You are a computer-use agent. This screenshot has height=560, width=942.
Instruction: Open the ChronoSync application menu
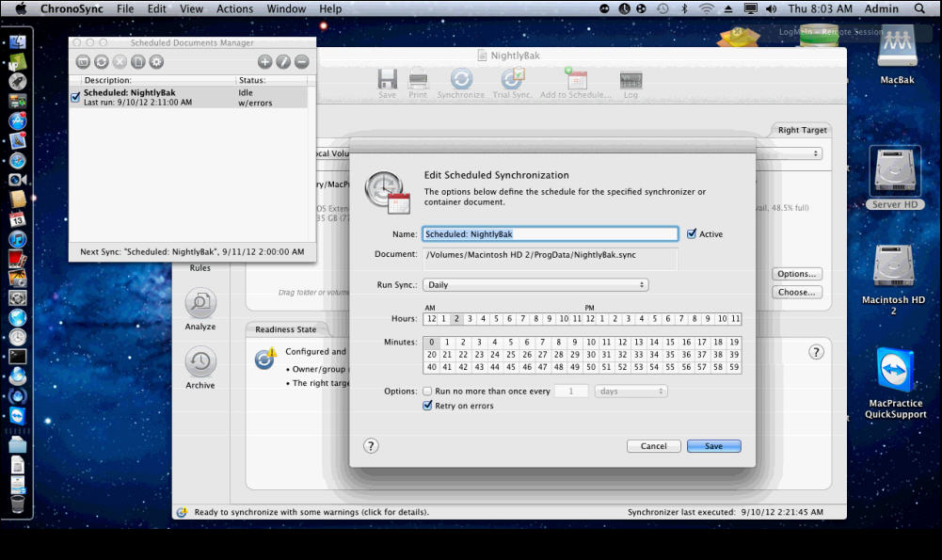click(72, 8)
